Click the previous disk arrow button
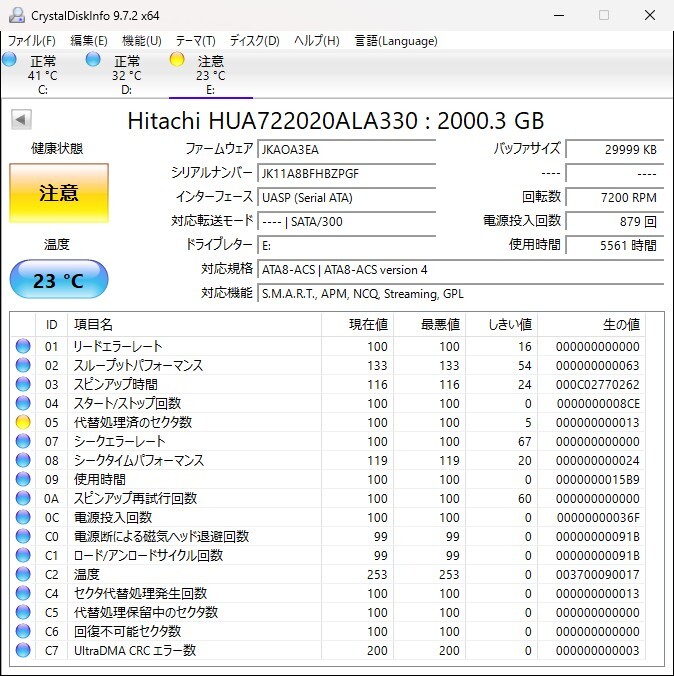 (x=21, y=119)
